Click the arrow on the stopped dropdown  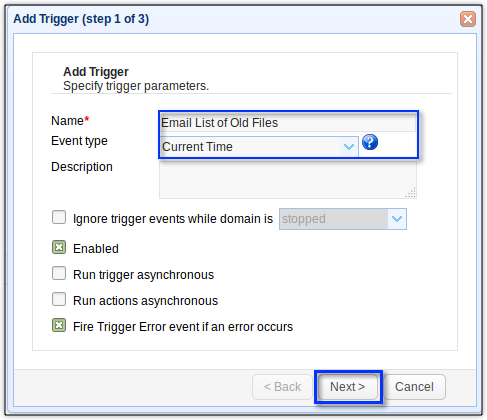(397, 219)
